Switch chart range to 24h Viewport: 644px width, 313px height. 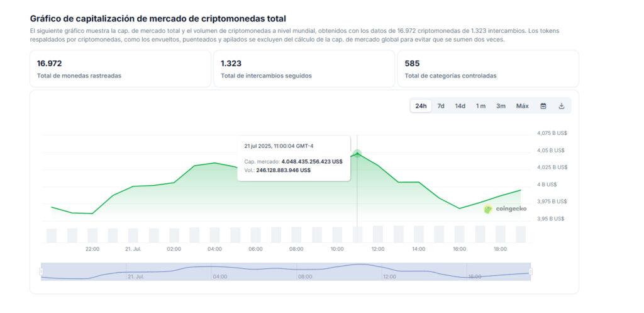[421, 106]
